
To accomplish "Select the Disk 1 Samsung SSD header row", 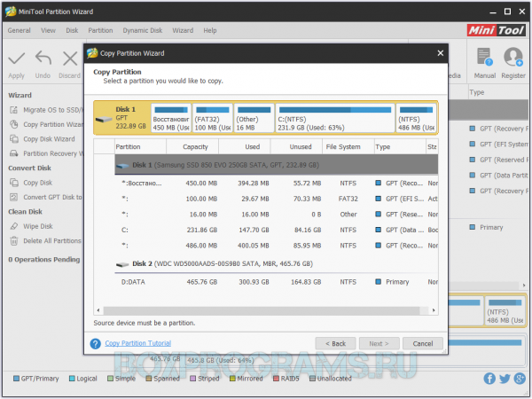I will click(x=276, y=165).
